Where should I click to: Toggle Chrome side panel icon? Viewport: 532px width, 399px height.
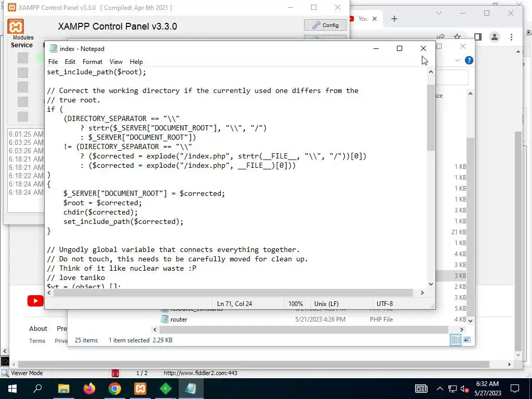coord(478,37)
